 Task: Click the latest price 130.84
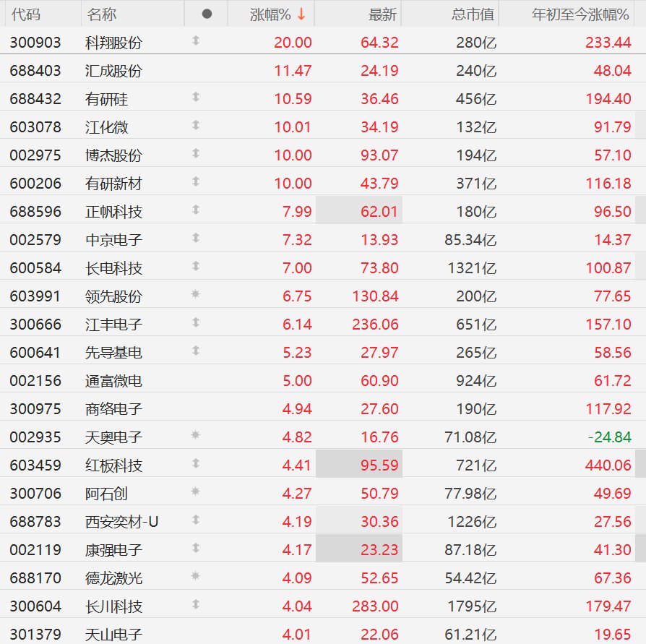point(375,296)
